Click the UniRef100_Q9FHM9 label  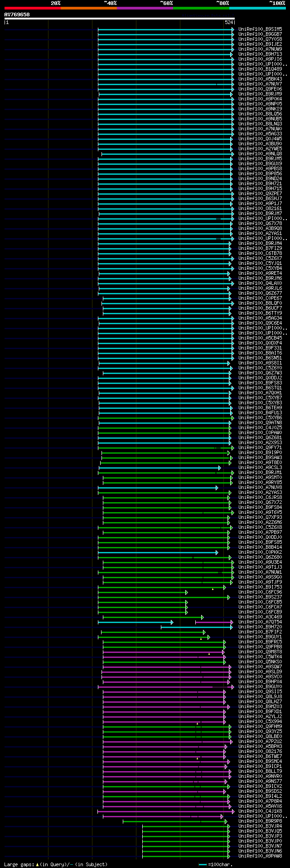[x=260, y=726]
